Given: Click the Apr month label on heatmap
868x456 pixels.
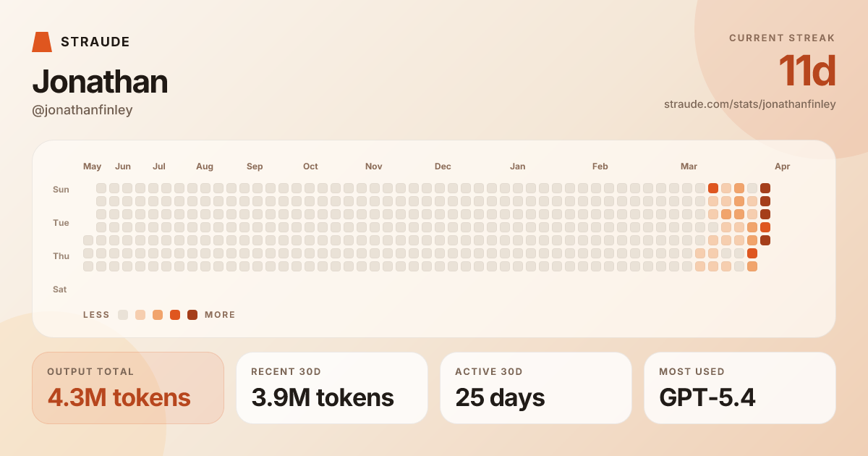Looking at the screenshot, I should pyautogui.click(x=782, y=166).
